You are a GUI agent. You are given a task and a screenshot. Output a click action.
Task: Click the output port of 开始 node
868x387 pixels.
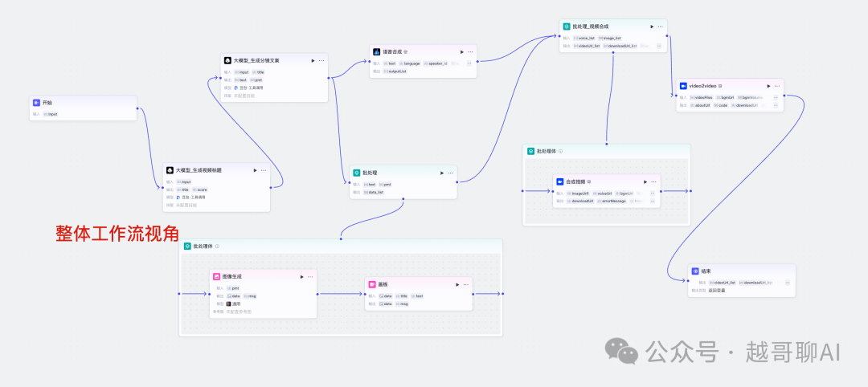(x=137, y=108)
